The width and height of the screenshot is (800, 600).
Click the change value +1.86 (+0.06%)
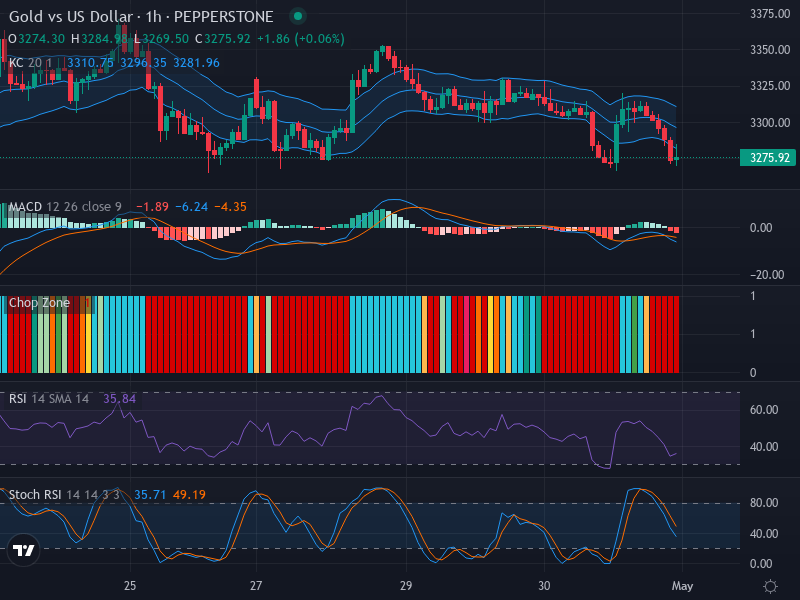301,39
